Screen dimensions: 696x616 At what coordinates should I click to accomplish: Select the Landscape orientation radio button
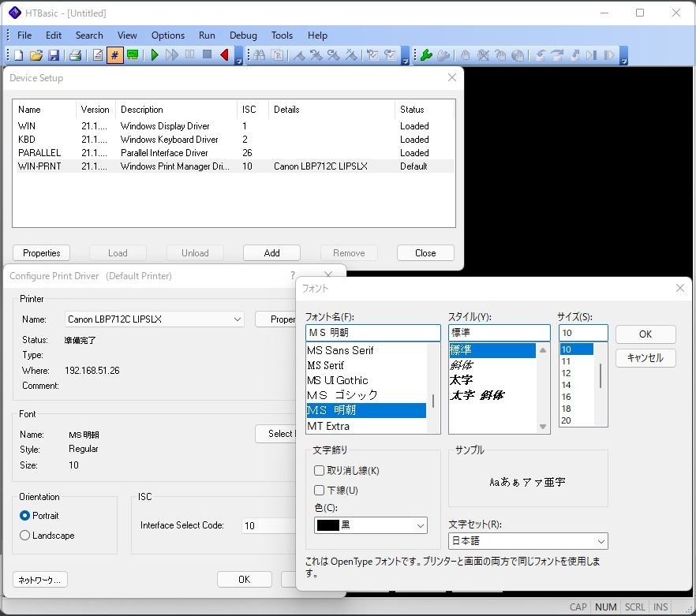(25, 536)
